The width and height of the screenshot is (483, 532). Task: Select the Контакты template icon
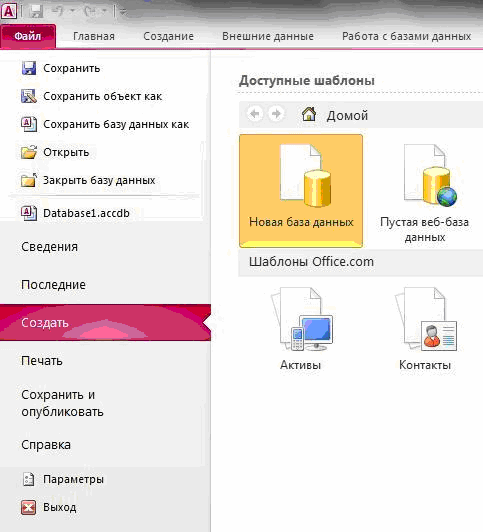pyautogui.click(x=426, y=319)
